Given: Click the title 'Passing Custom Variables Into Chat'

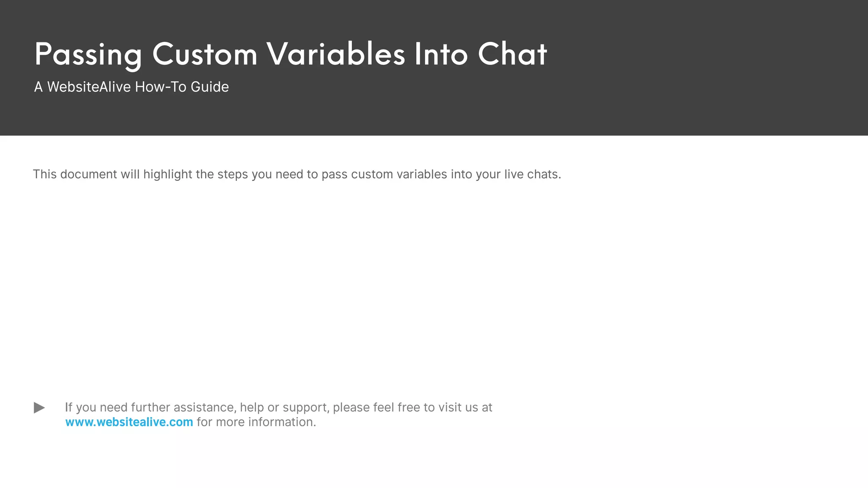Looking at the screenshot, I should point(291,55).
